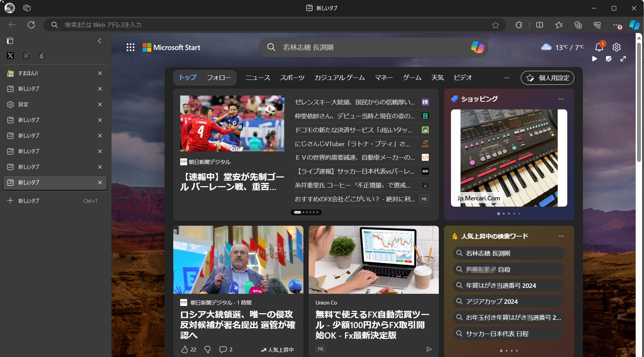Toggle the vertical tab bar icon
Image resolution: width=644 pixels, height=357 pixels.
tap(10, 41)
